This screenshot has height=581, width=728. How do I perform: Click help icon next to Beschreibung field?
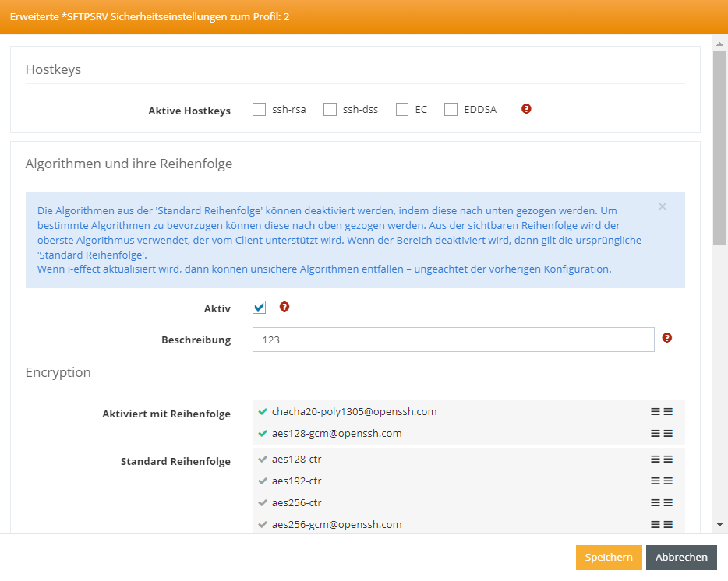666,338
